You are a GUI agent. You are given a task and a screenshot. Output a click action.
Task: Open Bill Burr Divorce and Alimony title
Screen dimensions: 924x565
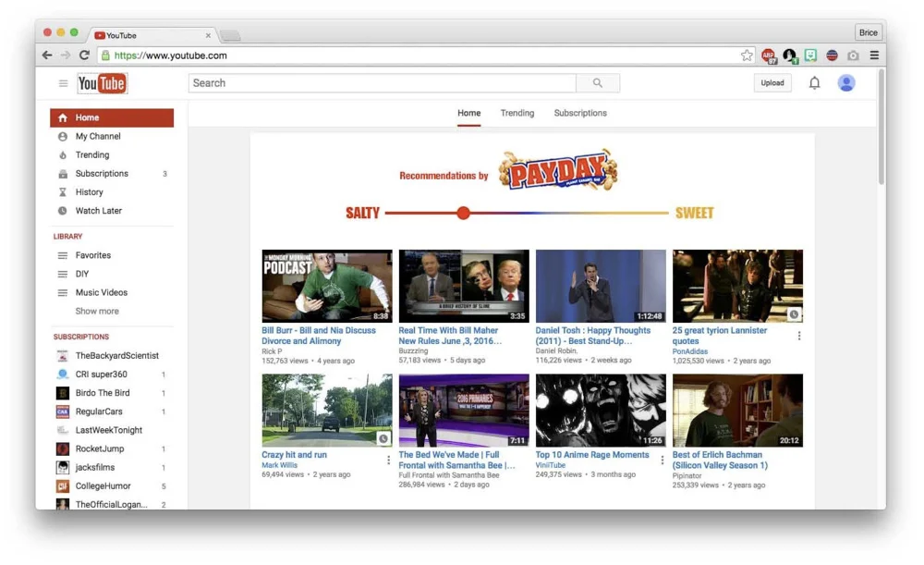318,336
